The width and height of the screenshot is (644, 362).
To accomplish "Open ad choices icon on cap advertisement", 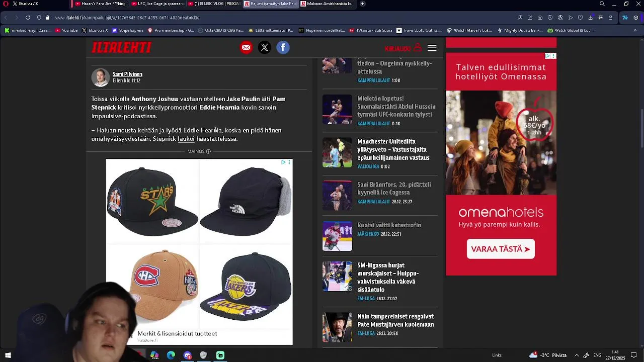I will 283,162.
